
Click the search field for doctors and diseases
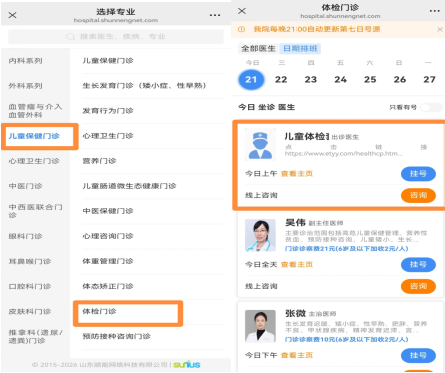[x=116, y=37]
